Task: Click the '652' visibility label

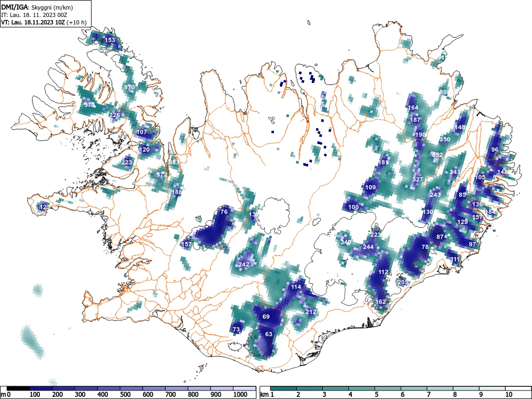Action: click(437, 155)
